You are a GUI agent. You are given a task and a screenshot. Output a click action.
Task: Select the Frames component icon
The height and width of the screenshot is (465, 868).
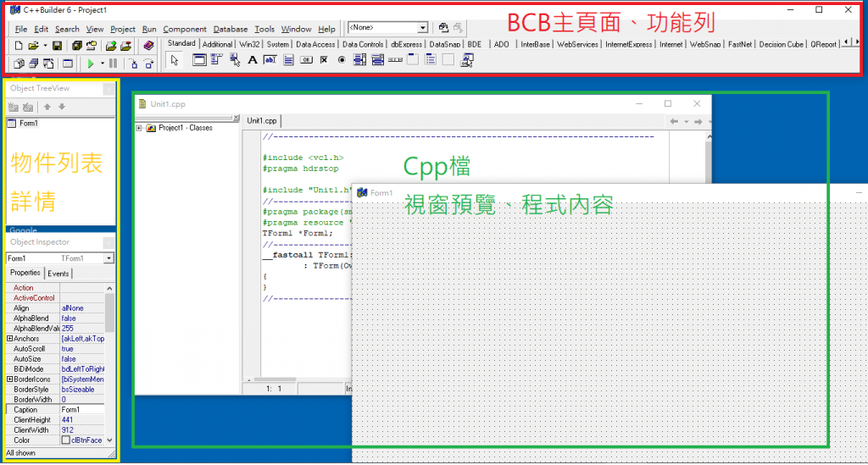[x=198, y=60]
